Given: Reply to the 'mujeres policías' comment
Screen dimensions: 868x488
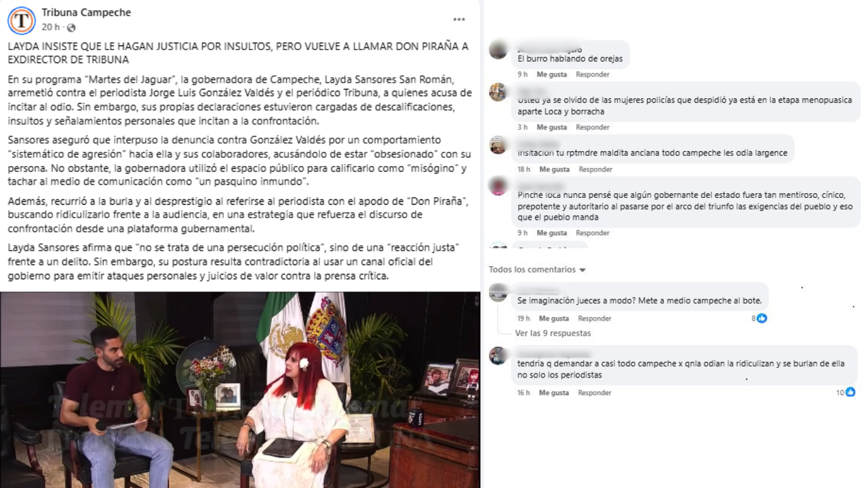Looking at the screenshot, I should pos(593,127).
